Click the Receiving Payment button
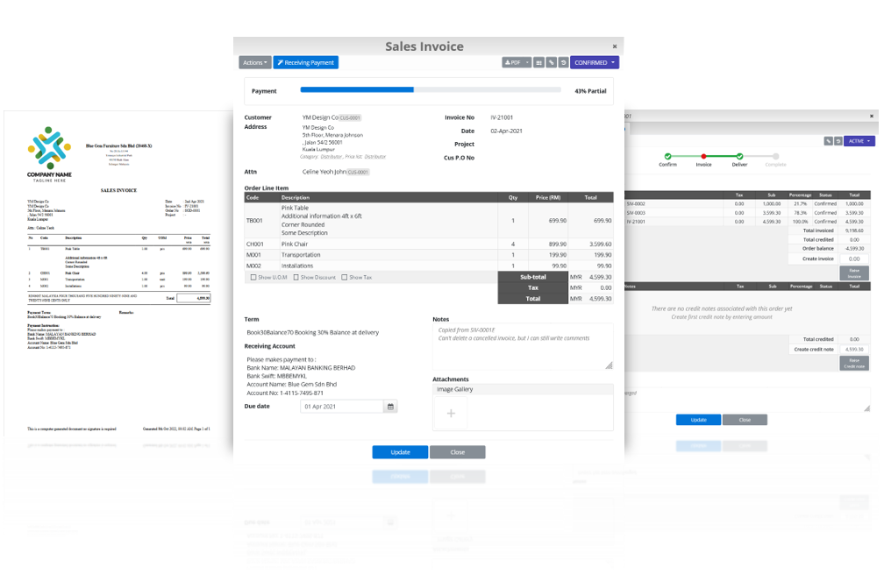The width and height of the screenshot is (884, 588). click(305, 62)
